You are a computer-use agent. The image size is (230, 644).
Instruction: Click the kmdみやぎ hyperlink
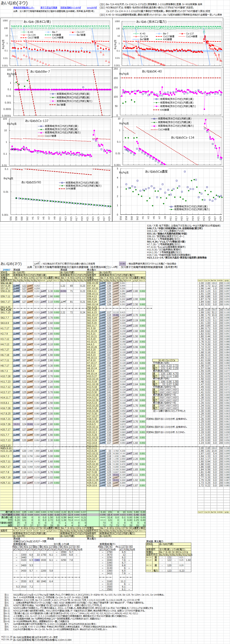click(92, 8)
